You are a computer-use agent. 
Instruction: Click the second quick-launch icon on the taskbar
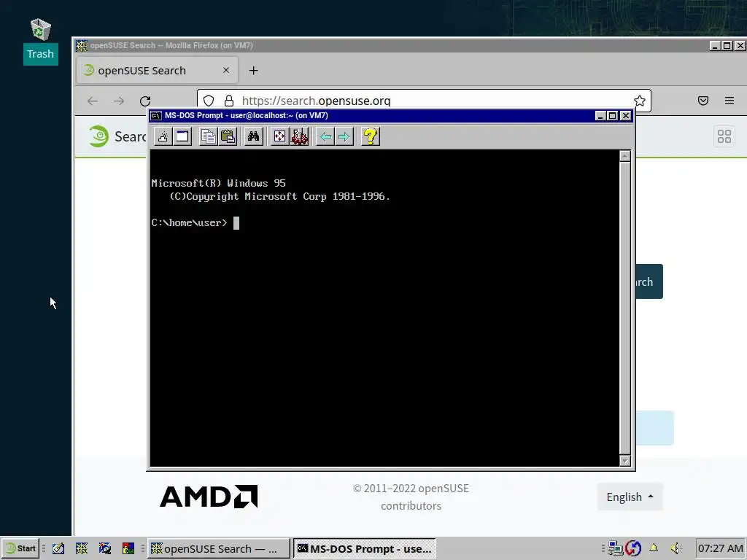point(82,548)
